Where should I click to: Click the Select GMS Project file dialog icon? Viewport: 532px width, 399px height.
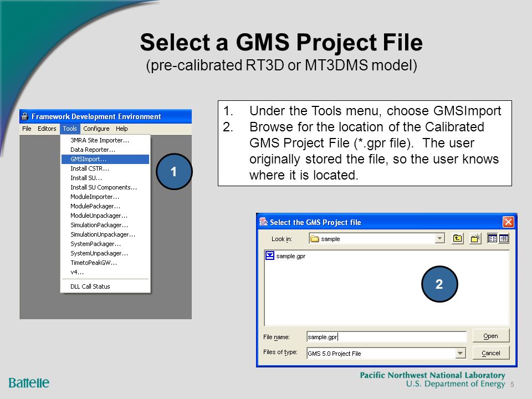click(263, 222)
